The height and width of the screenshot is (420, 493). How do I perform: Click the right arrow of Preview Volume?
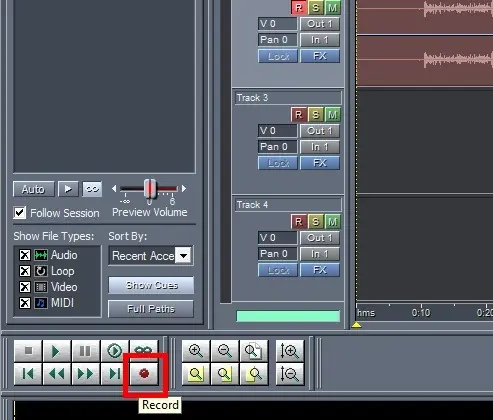(184, 189)
